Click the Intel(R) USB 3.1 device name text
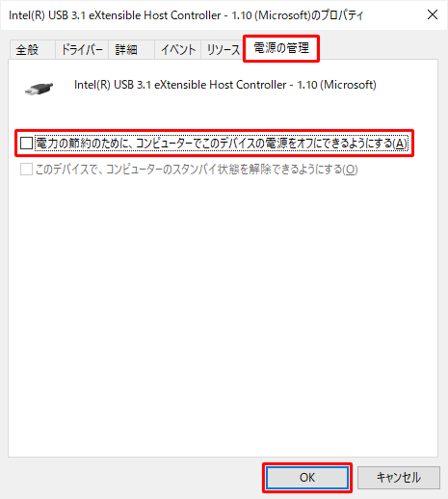The width and height of the screenshot is (448, 499). click(225, 85)
